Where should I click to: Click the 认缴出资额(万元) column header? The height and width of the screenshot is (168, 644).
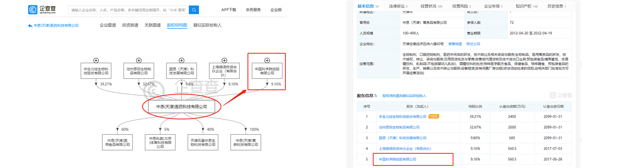point(512,107)
